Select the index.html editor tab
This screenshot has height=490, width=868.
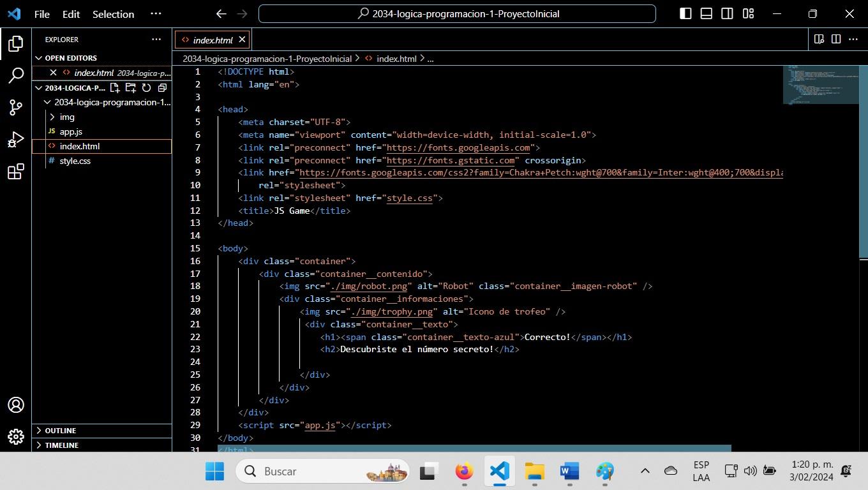[213, 40]
